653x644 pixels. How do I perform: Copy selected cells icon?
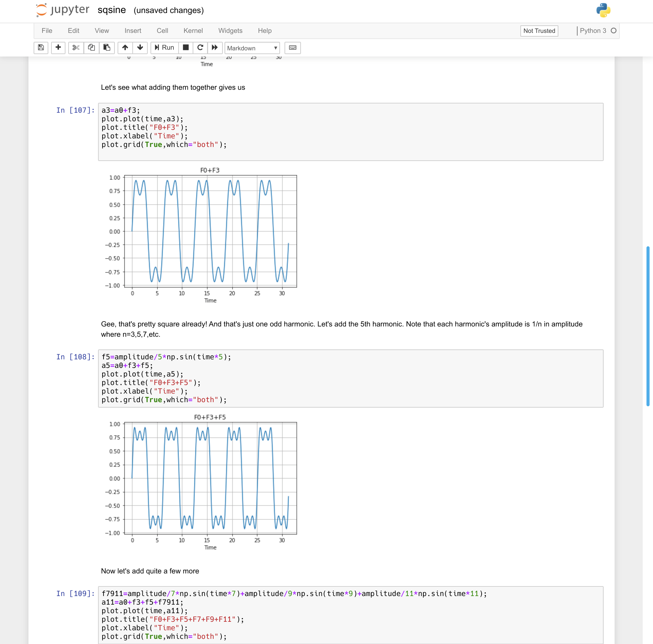[x=91, y=48]
